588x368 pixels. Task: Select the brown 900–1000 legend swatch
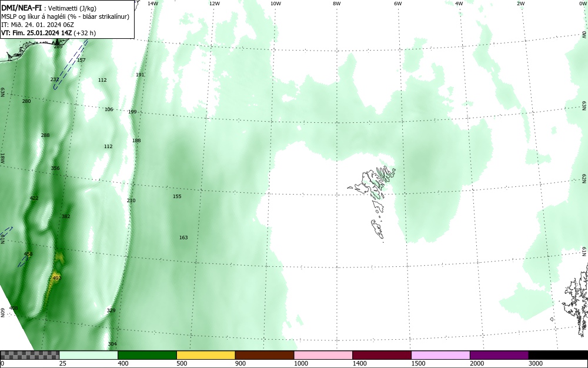[265, 355]
